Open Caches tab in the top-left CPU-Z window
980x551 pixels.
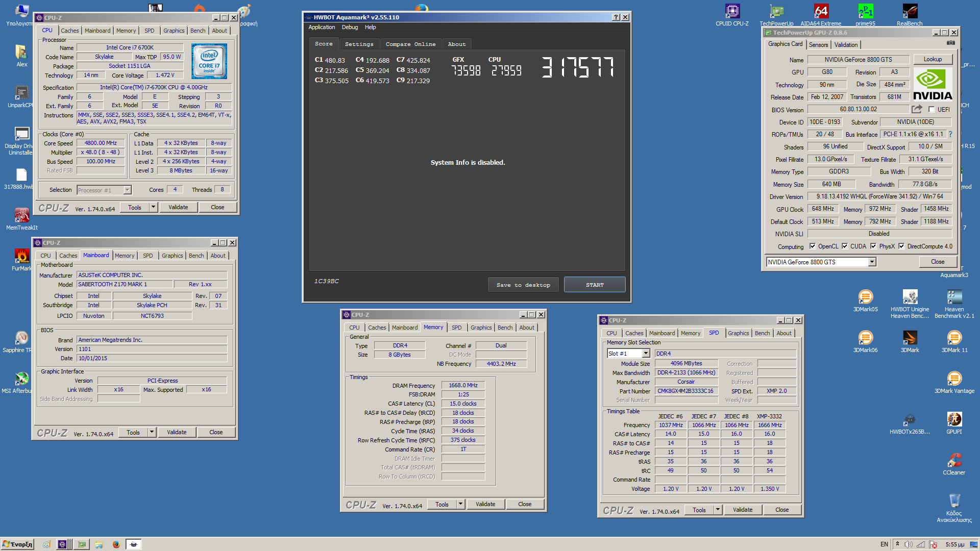(x=69, y=31)
